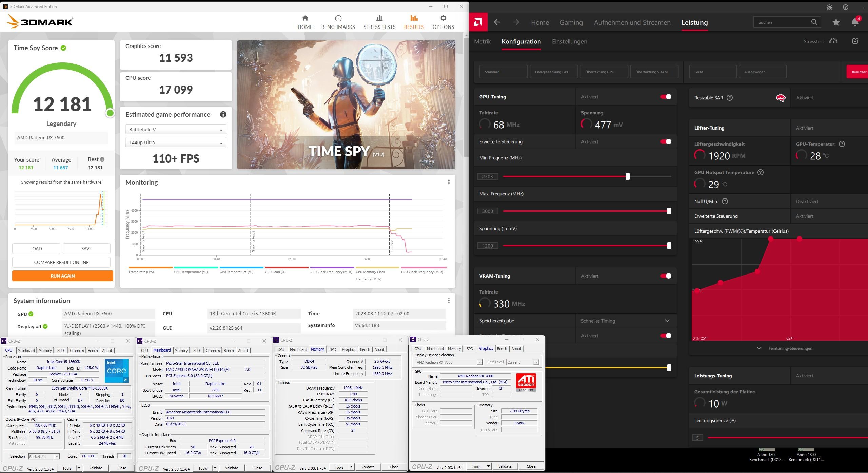This screenshot has height=473, width=868.
Task: Go forward with the Adrenalin forward arrow
Action: 516,22
